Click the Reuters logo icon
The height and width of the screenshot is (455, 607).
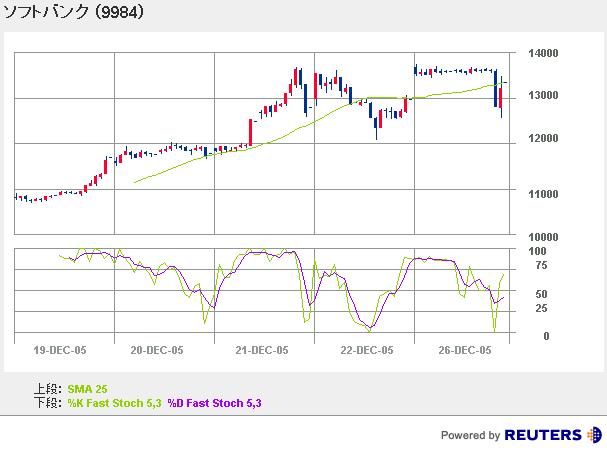click(x=594, y=435)
